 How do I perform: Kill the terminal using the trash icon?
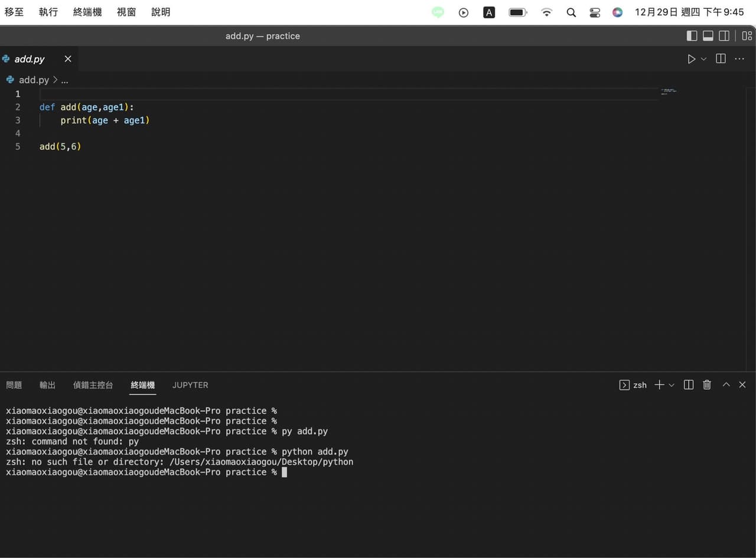click(x=706, y=384)
